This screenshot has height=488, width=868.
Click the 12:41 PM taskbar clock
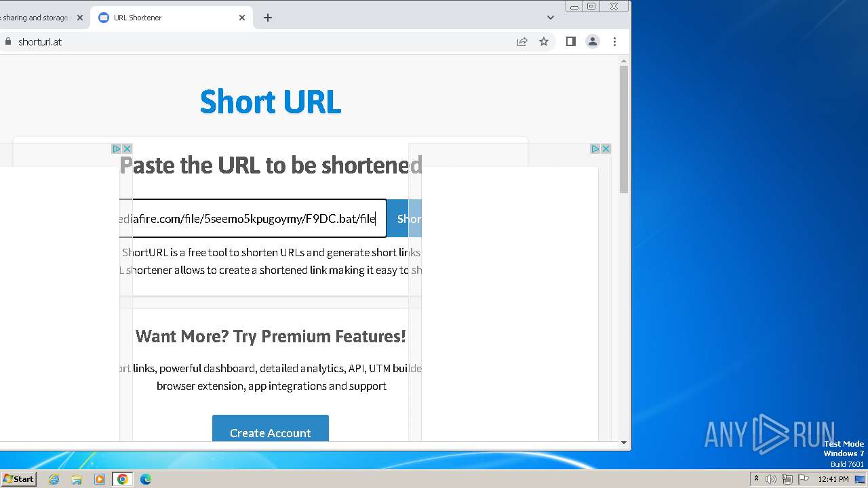pos(833,479)
